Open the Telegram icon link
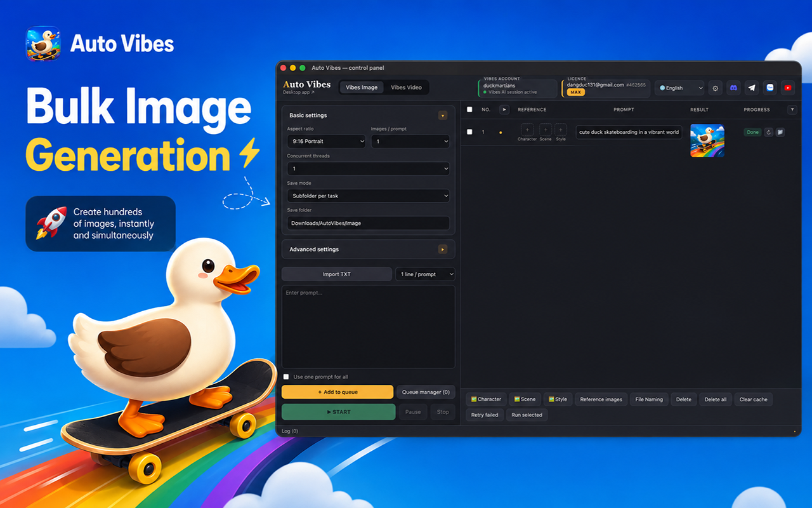 [x=752, y=88]
